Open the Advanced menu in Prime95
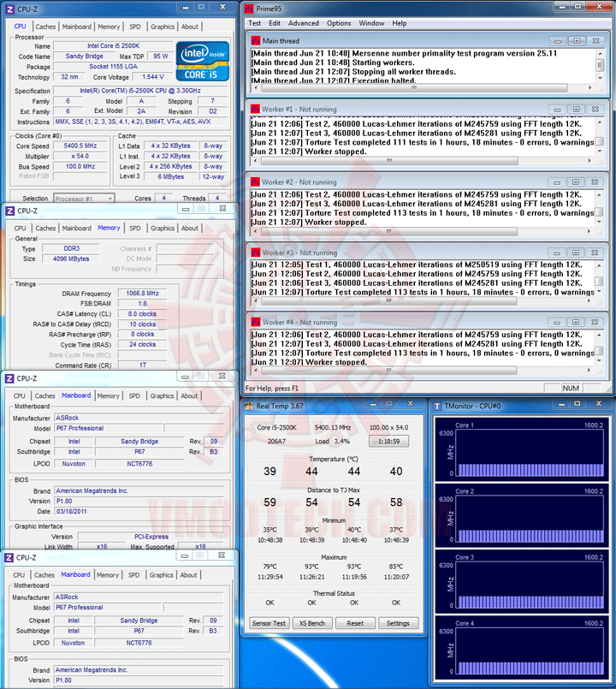 304,23
